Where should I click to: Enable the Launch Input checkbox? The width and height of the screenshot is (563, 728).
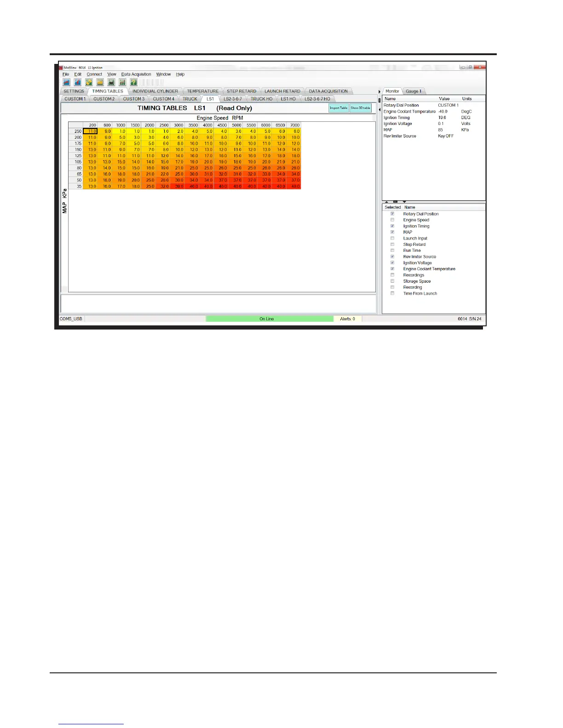coord(392,238)
